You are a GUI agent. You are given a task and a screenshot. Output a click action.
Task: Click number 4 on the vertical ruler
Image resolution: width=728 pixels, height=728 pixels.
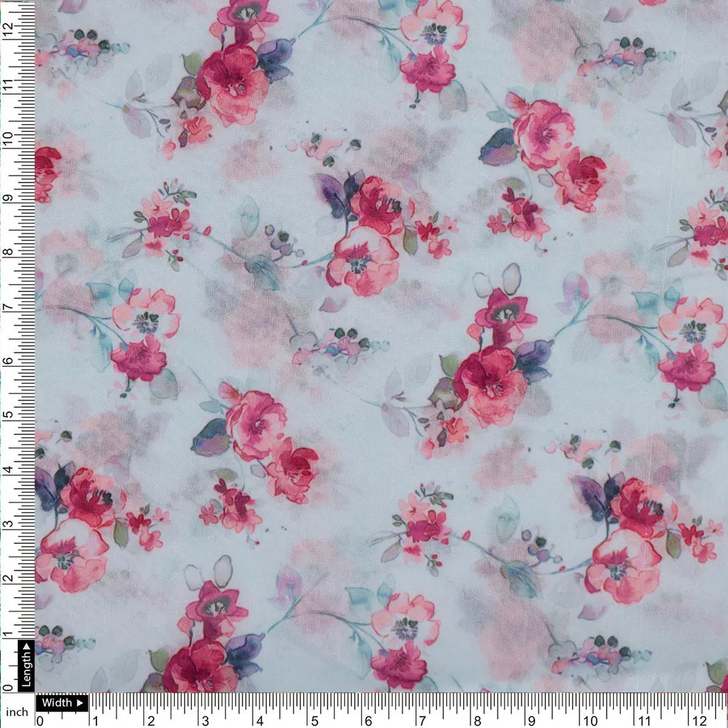(7, 470)
